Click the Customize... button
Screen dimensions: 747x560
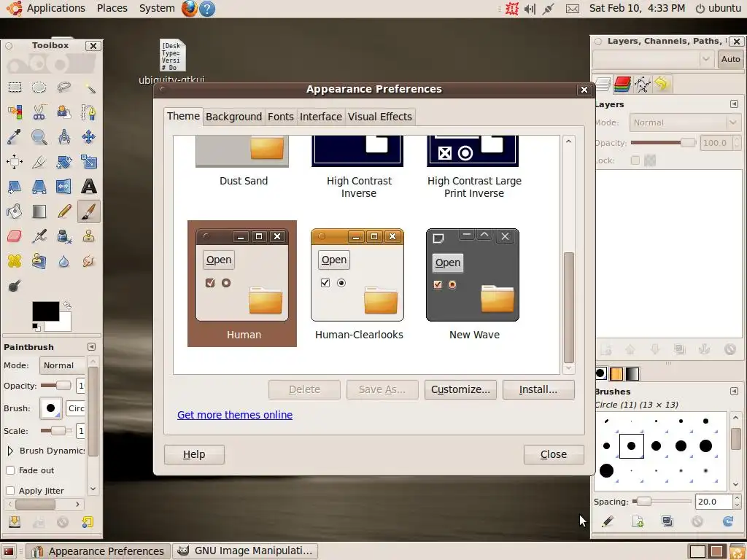click(460, 389)
